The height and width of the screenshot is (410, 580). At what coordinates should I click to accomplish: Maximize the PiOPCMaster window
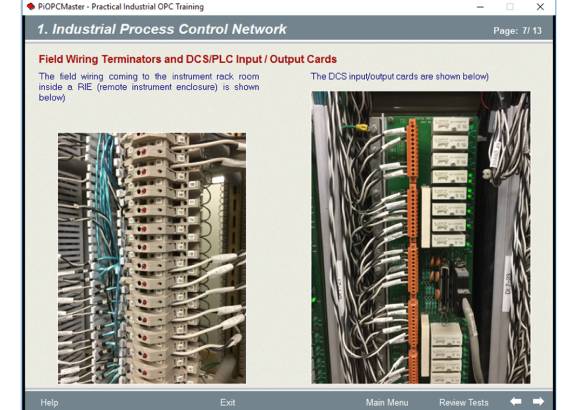(x=510, y=7)
